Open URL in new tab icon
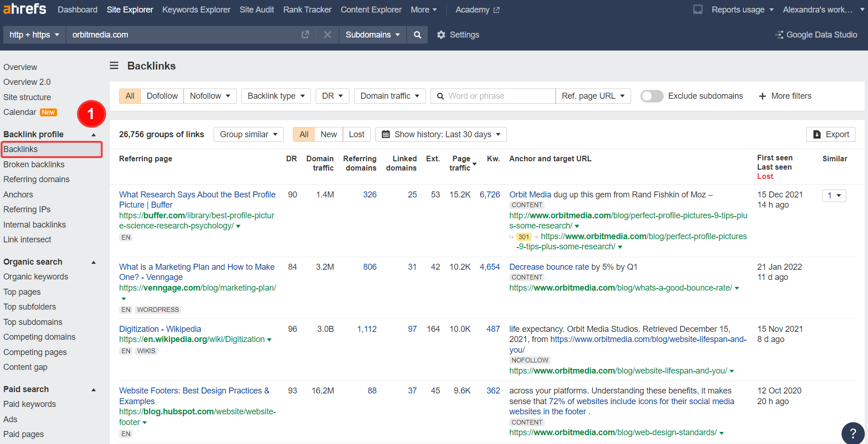This screenshot has height=444, width=868. click(305, 35)
